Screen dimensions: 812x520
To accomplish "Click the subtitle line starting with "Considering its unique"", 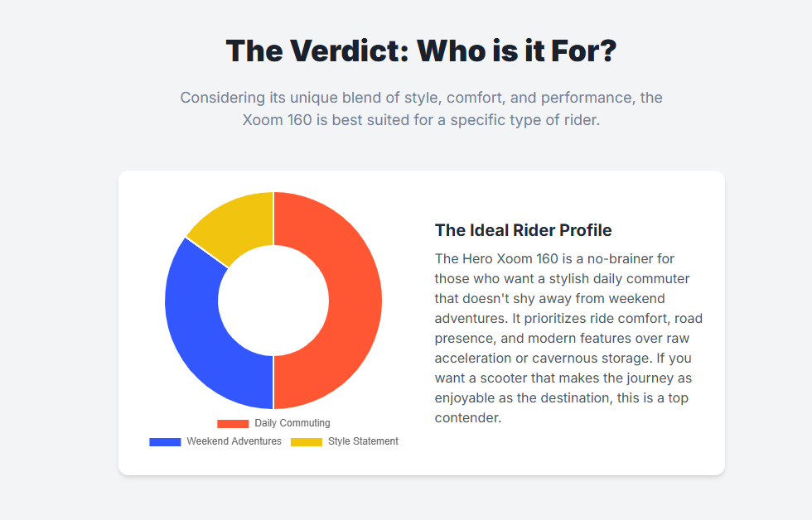I will click(x=421, y=98).
